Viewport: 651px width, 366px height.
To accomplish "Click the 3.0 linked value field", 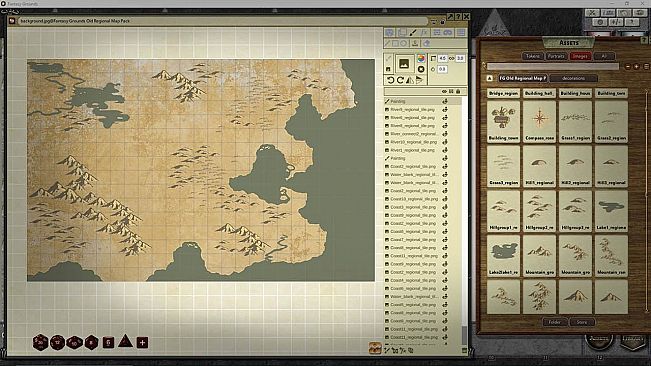I will pos(460,59).
